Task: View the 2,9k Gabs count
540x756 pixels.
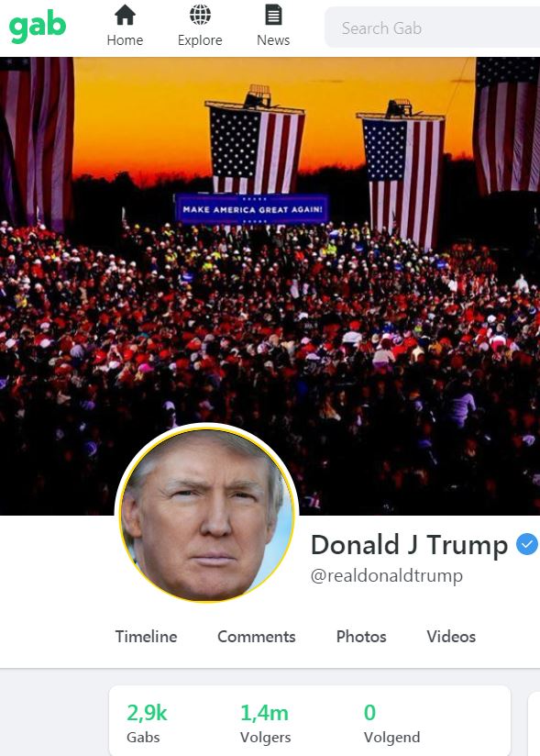Action: [x=147, y=723]
